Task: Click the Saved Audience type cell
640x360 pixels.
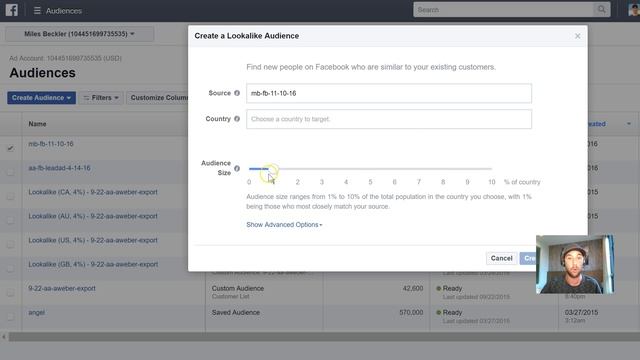Action: [236, 312]
